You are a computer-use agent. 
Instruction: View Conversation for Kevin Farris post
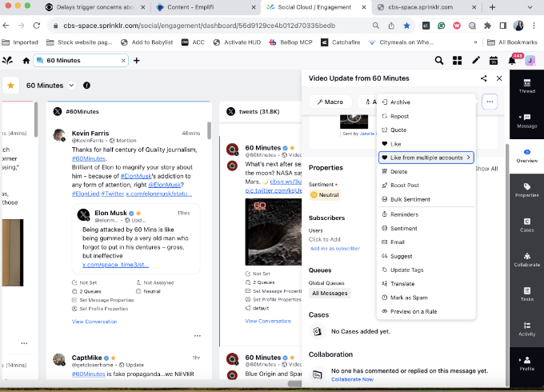click(94, 322)
